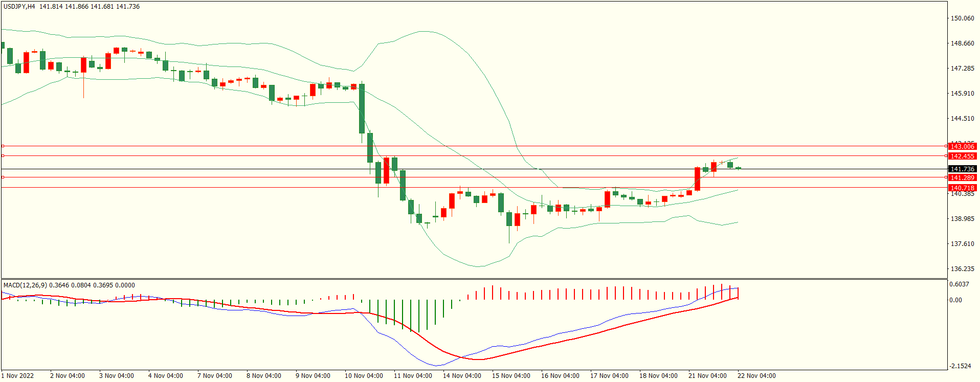Screen dimensions: 980x382
Task: Click the red 140.718 price tag
Action: click(962, 188)
